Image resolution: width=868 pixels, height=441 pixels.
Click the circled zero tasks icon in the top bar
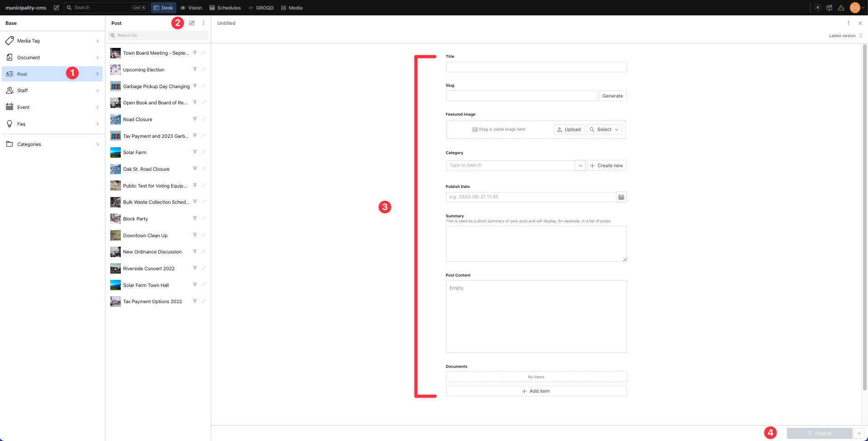[x=817, y=7]
